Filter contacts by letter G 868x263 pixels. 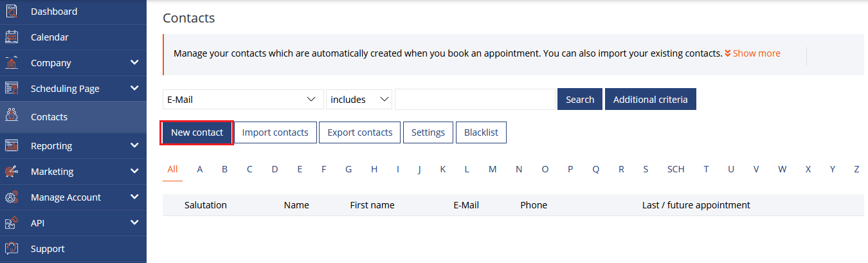coord(348,169)
